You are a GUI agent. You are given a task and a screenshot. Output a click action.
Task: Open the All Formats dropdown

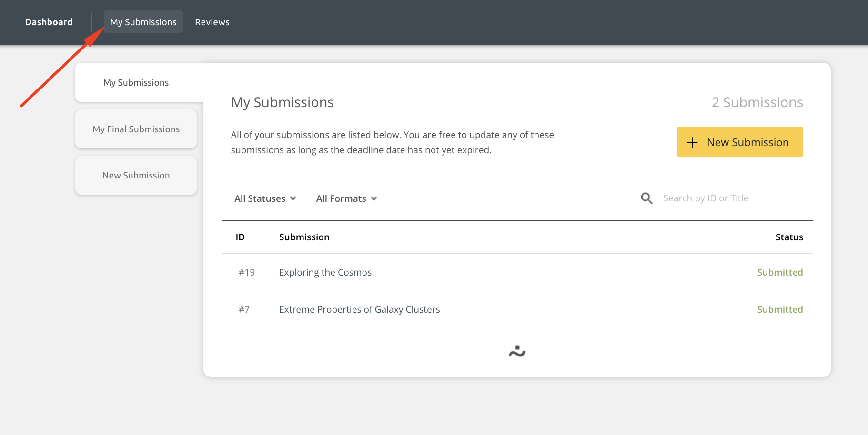point(346,198)
